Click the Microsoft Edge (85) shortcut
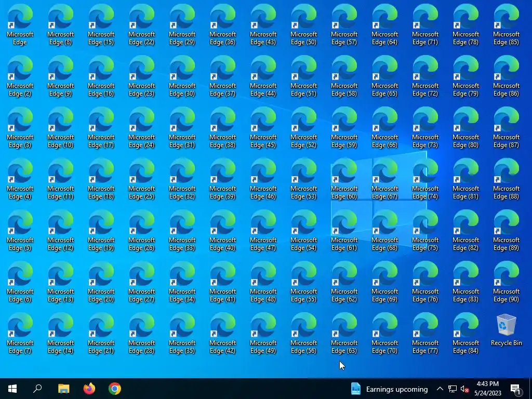 pos(506,25)
